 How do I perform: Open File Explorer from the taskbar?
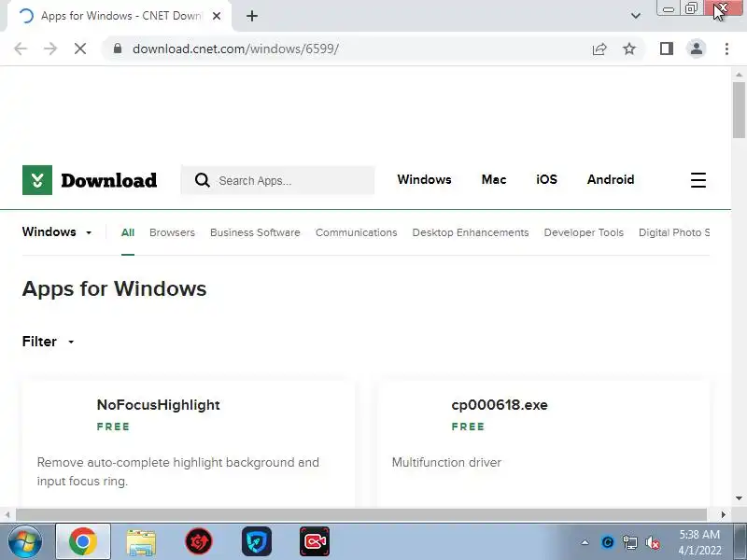click(141, 542)
